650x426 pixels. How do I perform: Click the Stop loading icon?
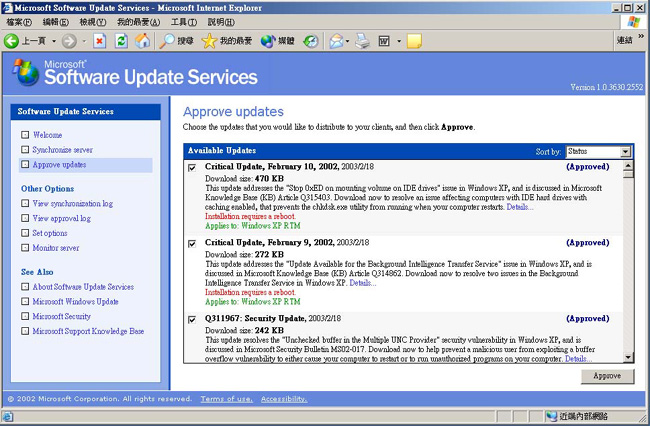[x=99, y=41]
